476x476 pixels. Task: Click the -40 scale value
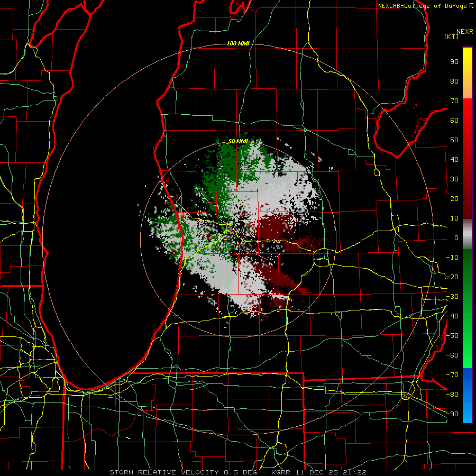[452, 316]
